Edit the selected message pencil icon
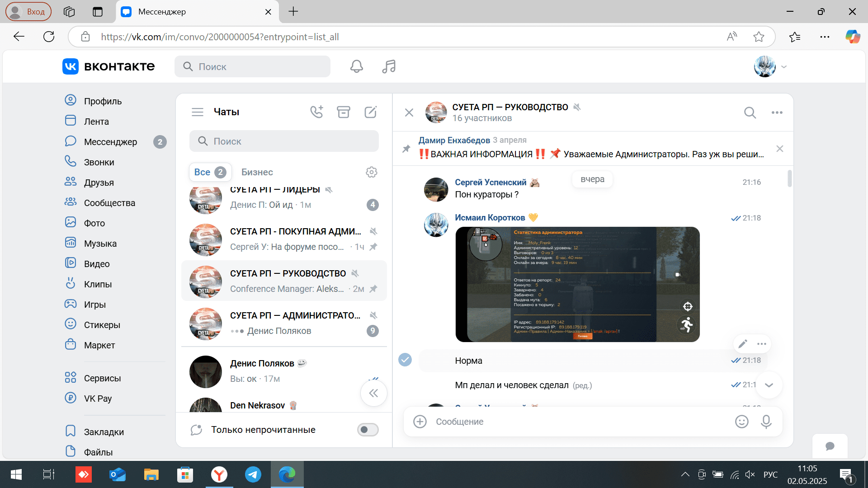Screen dimensions: 868x488 (x=742, y=344)
